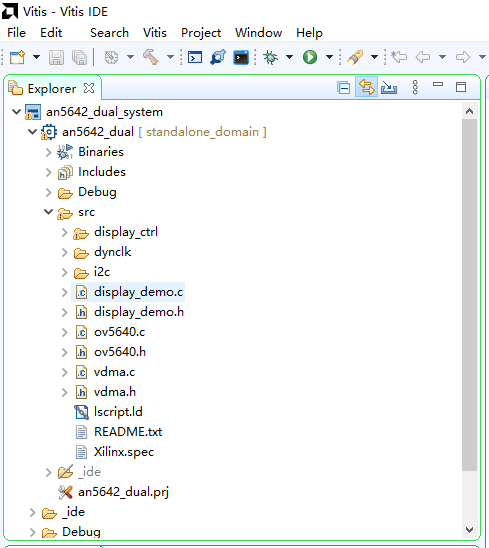The width and height of the screenshot is (489, 548).
Task: Open the XSCT Console toolbar icon
Action: click(x=195, y=57)
